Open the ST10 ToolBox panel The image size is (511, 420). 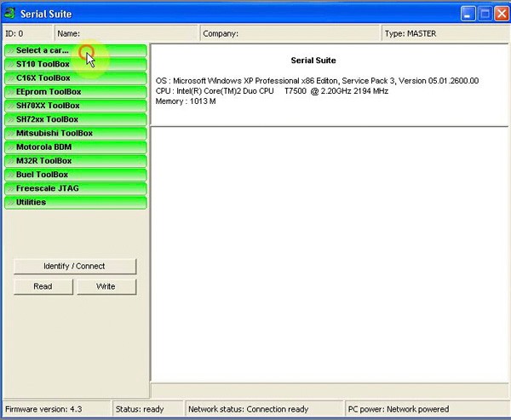coord(75,64)
